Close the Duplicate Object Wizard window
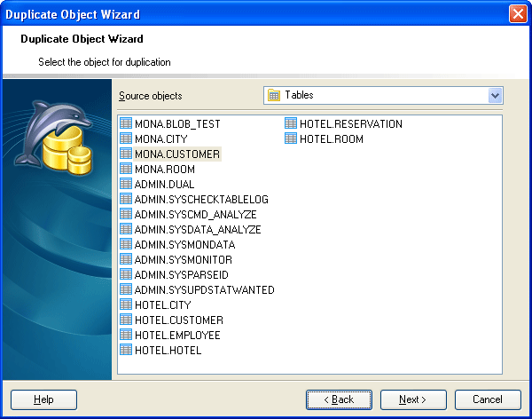Viewport: 532px width, 419px height. [x=518, y=14]
